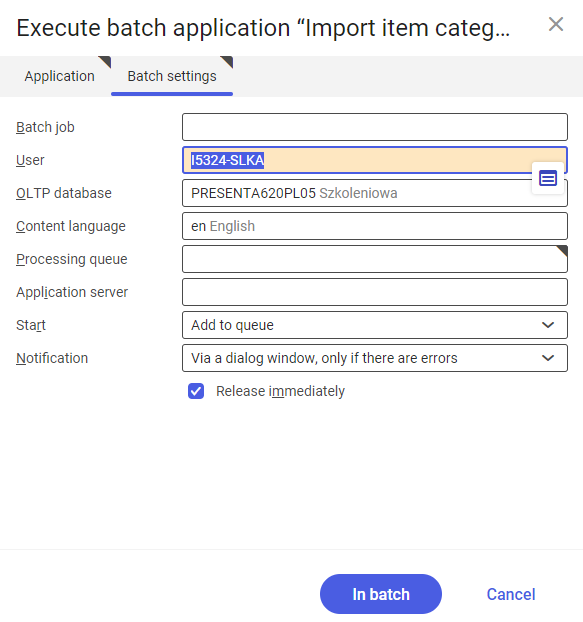583x622 pixels.
Task: Click the OLTP database field
Action: point(375,193)
